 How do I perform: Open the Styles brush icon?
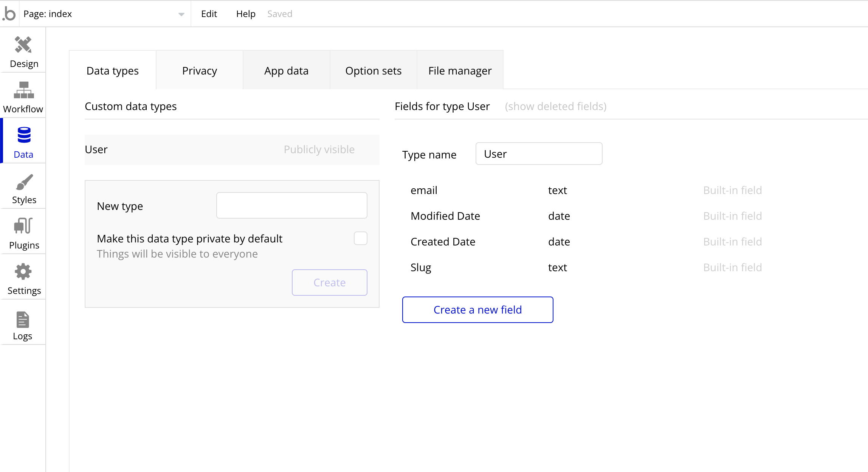point(24,182)
